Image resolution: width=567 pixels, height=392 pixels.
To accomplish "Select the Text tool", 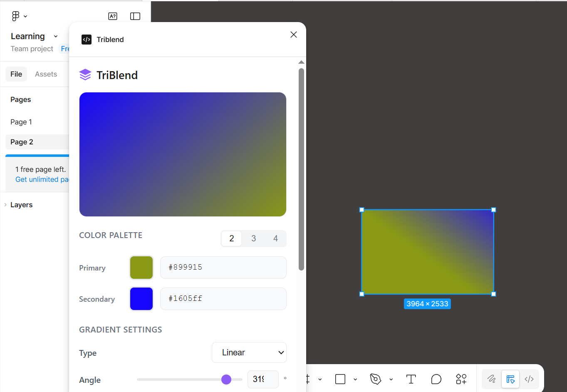I will pos(411,379).
